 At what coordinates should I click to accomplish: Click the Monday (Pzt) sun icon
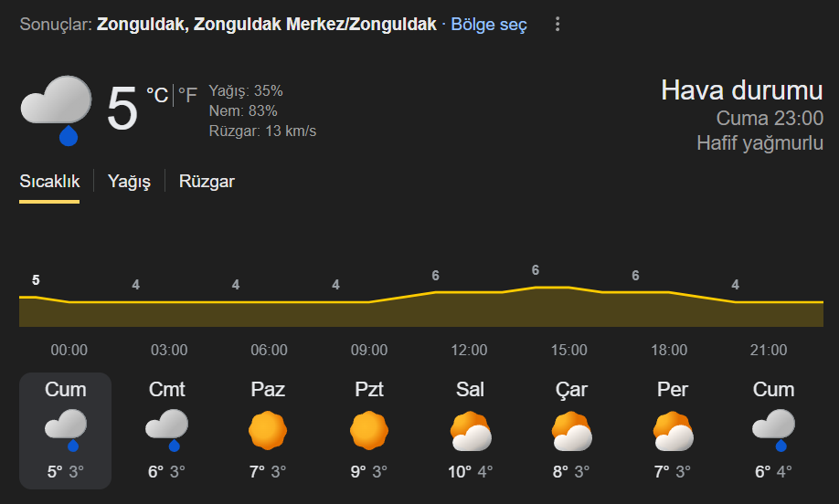point(369,430)
